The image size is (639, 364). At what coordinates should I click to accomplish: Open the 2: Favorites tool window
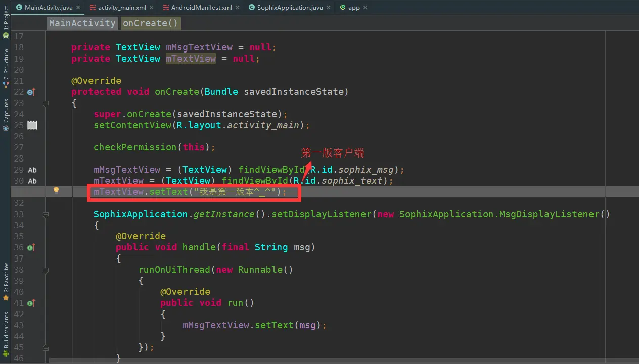[x=6, y=282]
